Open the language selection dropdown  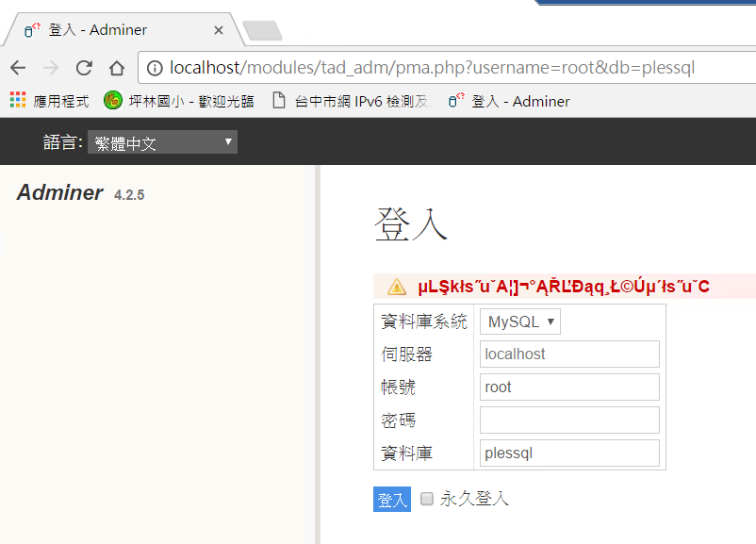tap(162, 143)
